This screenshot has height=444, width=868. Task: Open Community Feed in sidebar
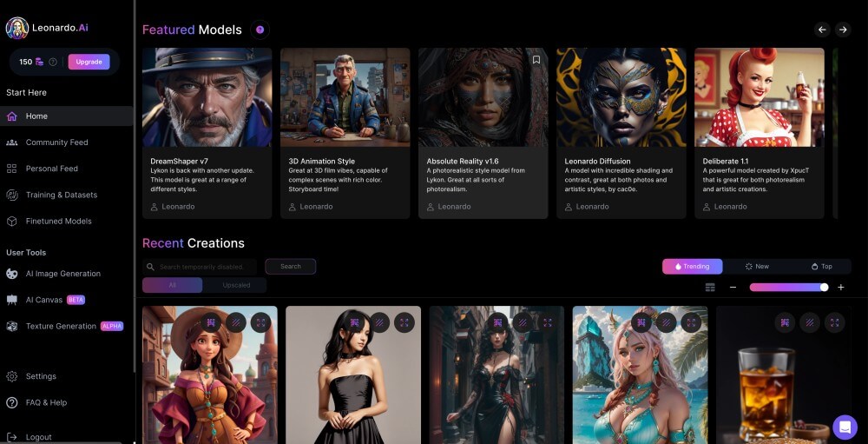(56, 142)
